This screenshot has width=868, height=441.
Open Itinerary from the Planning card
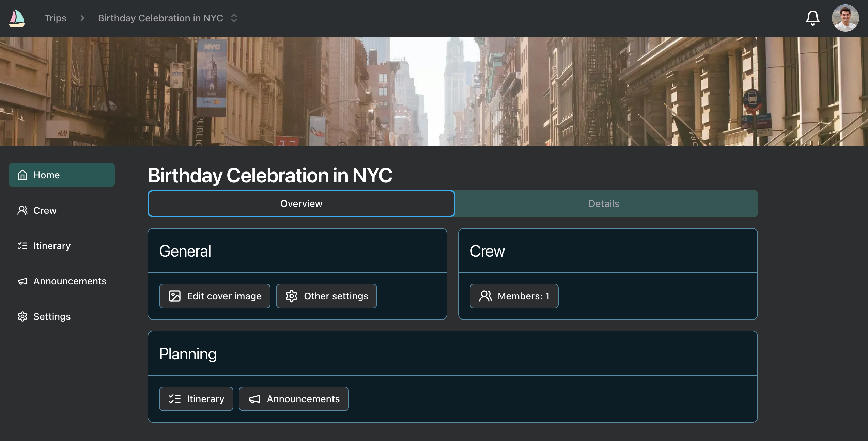(x=196, y=399)
